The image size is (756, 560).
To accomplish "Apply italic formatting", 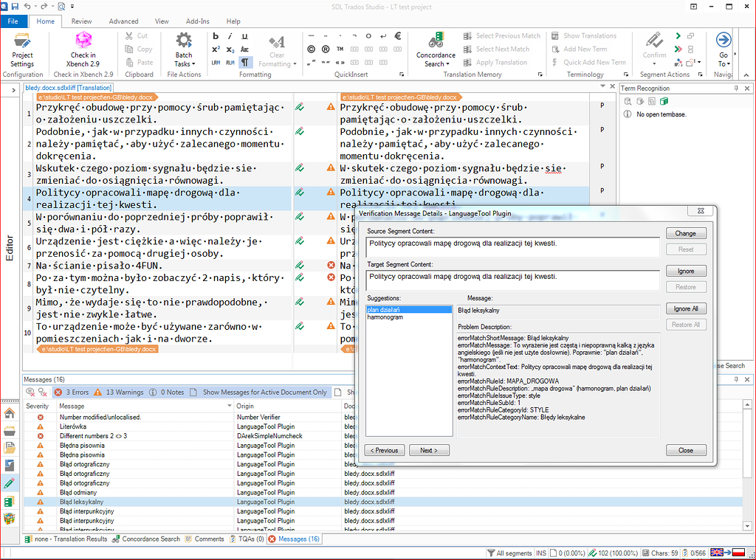I will [x=230, y=36].
